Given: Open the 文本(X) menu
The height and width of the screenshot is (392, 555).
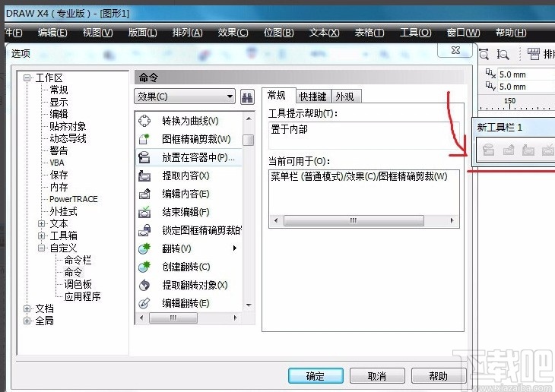Looking at the screenshot, I should 324,33.
